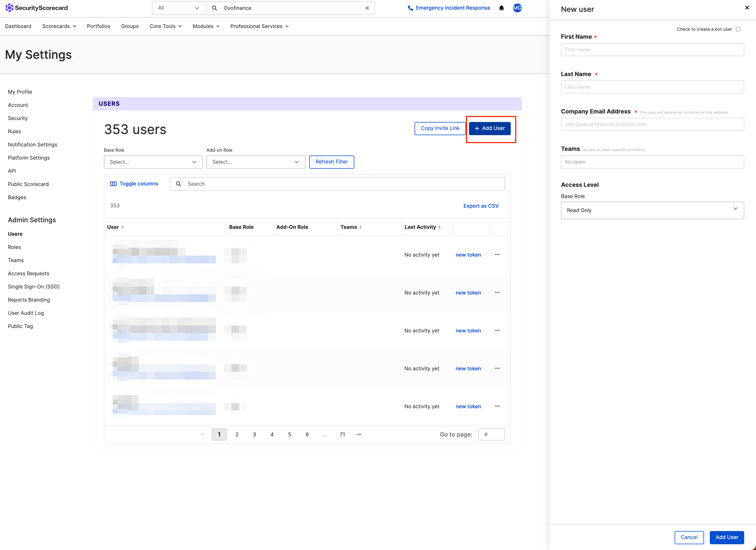Open the API settings page

pos(12,171)
